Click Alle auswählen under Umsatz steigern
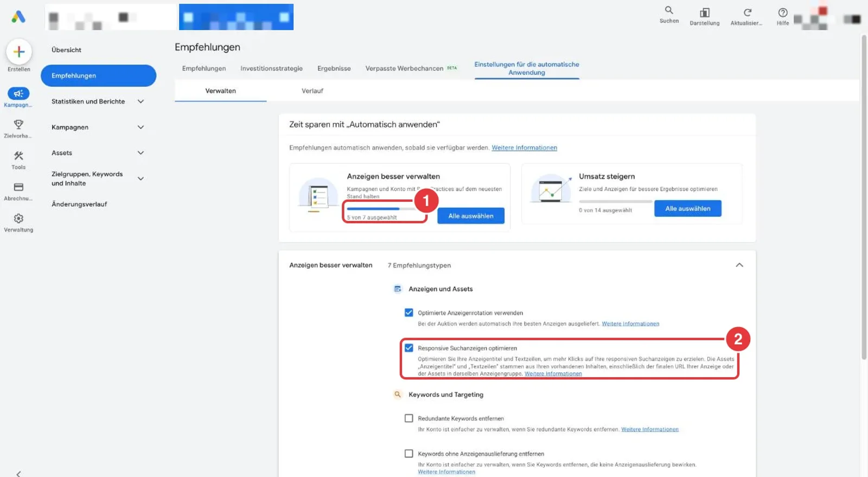The height and width of the screenshot is (477, 868). coord(688,208)
